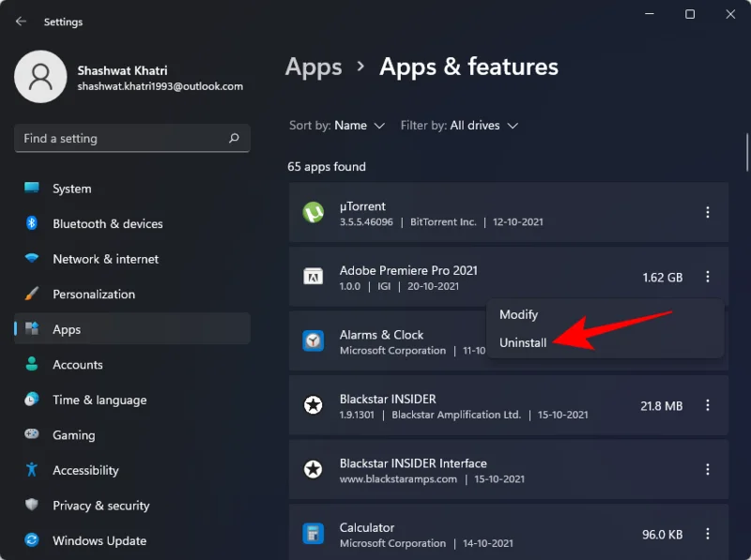Open Personalization settings
The image size is (751, 560).
pos(95,294)
